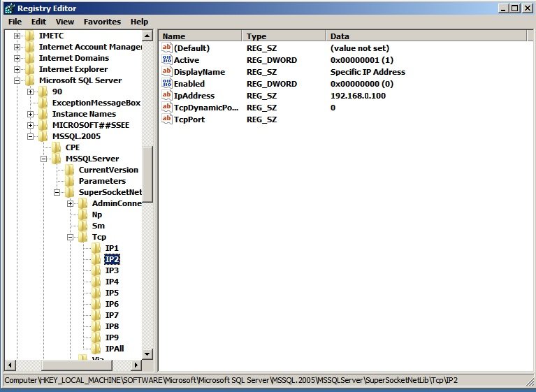Expand the Internet Explorer tree node

17,69
